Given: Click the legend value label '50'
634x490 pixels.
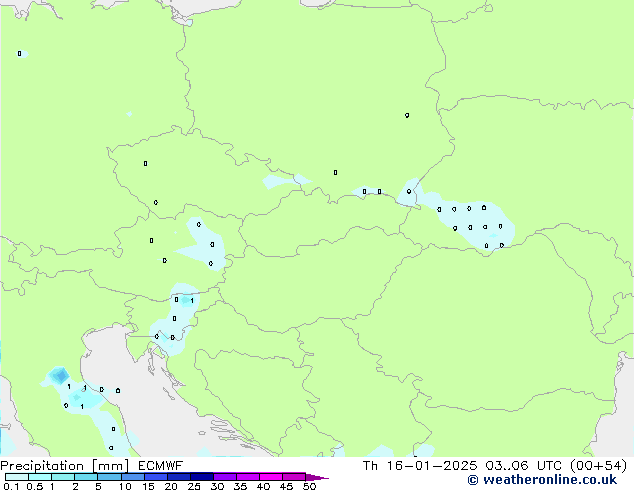Looking at the screenshot, I should tap(309, 486).
